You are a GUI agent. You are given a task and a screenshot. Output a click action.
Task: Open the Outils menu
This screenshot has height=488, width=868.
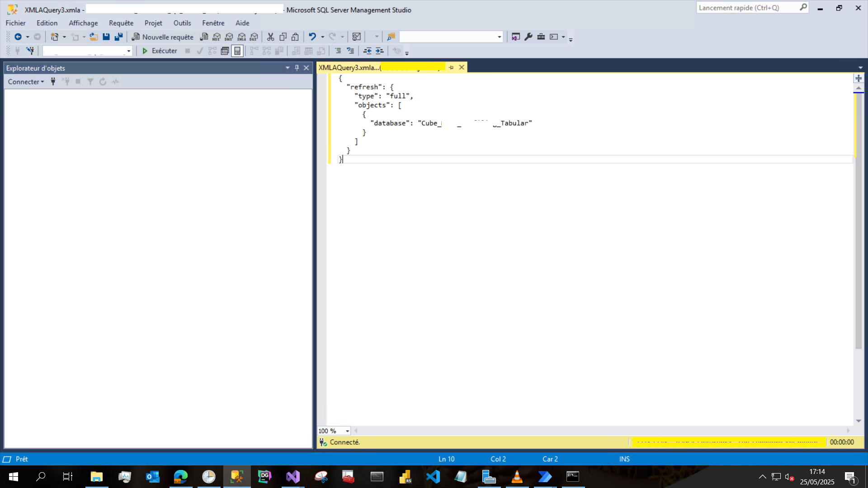click(182, 23)
